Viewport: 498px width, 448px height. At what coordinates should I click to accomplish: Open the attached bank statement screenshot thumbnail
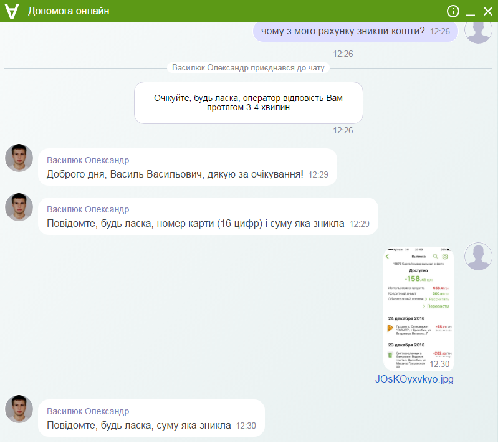pyautogui.click(x=418, y=308)
